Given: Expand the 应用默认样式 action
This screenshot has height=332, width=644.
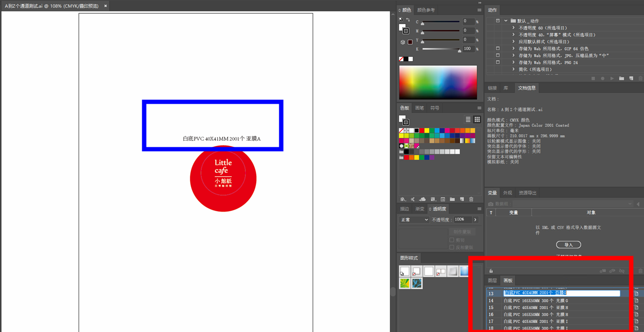Looking at the screenshot, I should tap(514, 42).
